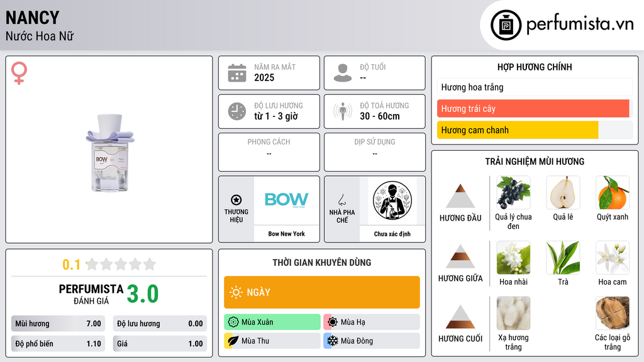Click the longevity value từ 1 - 3 giờ
The height and width of the screenshot is (362, 644).
click(x=276, y=116)
